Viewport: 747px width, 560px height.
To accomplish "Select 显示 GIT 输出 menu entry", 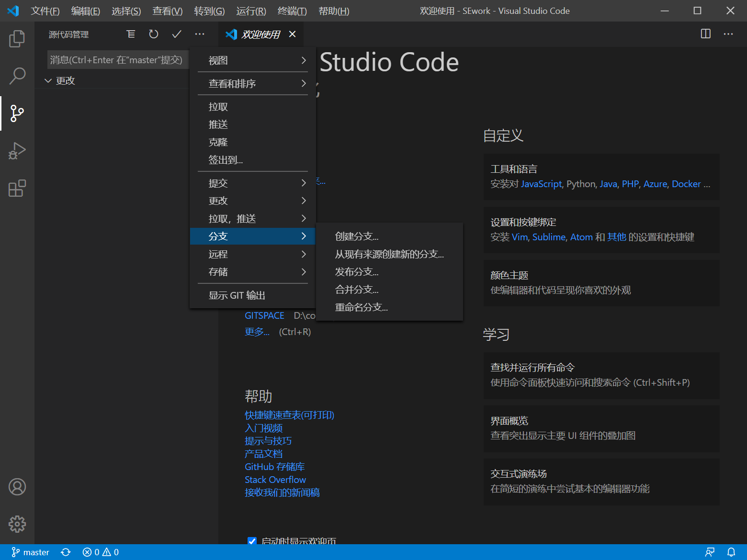I will 253,295.
